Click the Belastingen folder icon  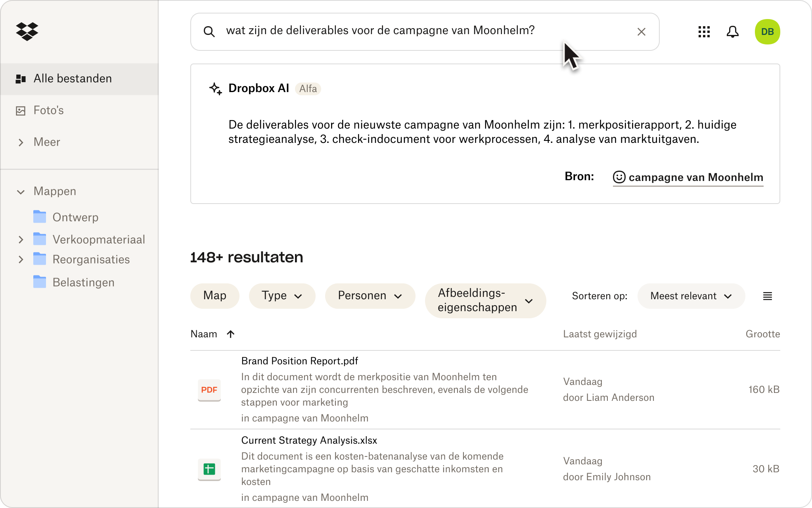click(x=40, y=282)
